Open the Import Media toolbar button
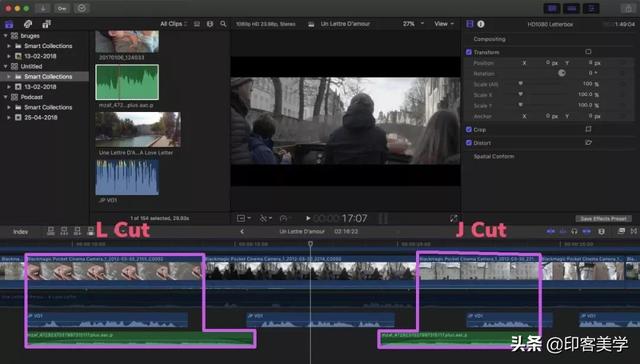Viewport: 640px width, 364px height. pos(43,8)
